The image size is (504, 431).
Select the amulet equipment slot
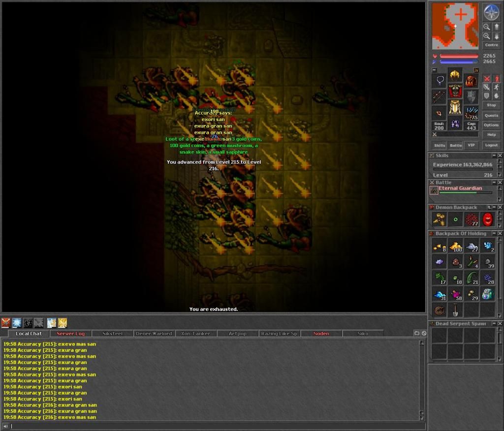440,80
